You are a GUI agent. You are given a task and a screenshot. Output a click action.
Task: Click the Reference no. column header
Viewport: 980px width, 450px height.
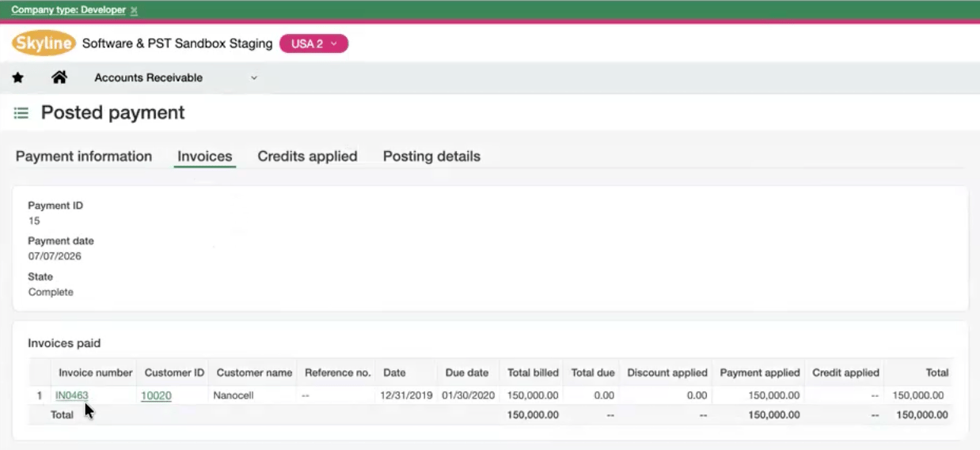[338, 372]
